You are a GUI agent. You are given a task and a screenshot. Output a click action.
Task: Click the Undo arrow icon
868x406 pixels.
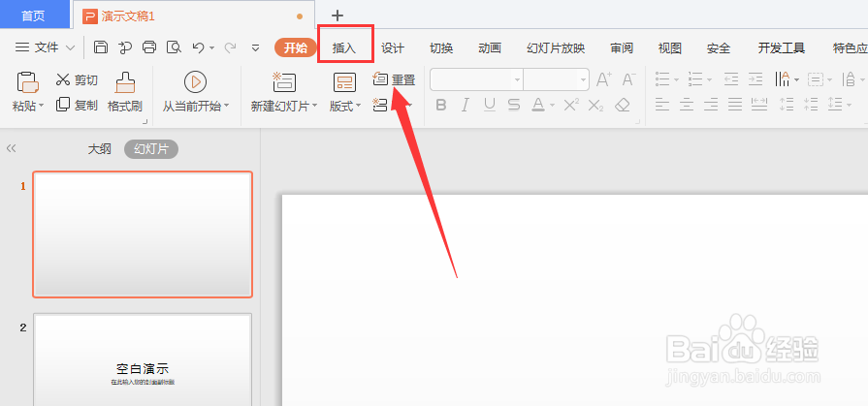(198, 47)
